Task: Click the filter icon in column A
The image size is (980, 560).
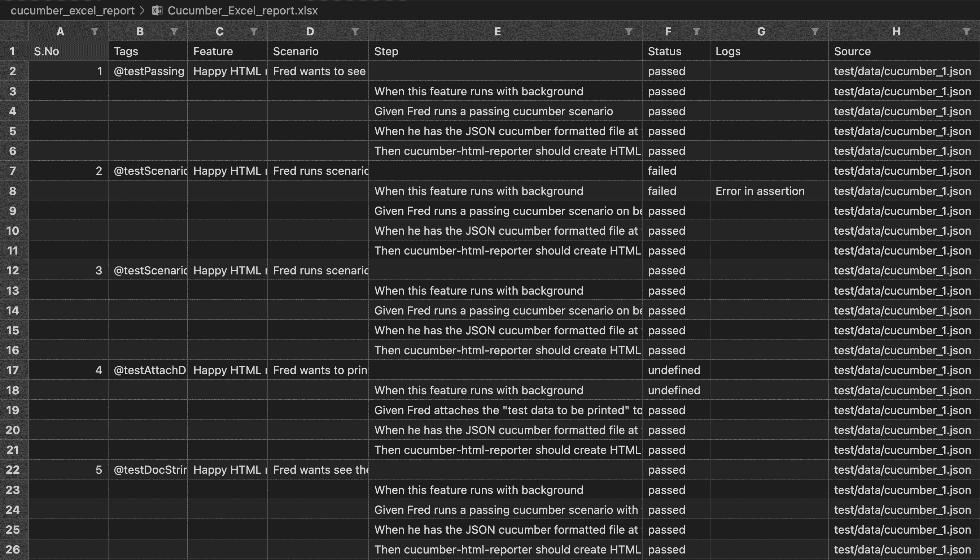Action: pos(95,31)
